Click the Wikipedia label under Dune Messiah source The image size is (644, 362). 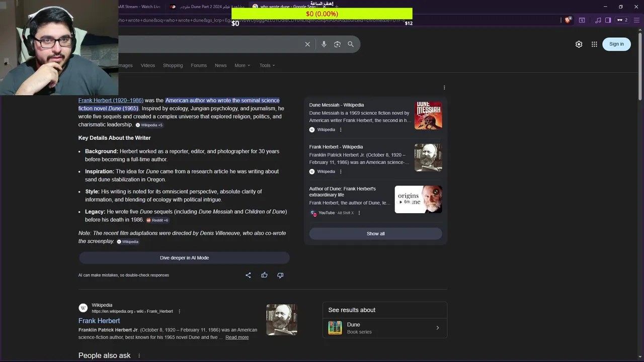coord(326,130)
